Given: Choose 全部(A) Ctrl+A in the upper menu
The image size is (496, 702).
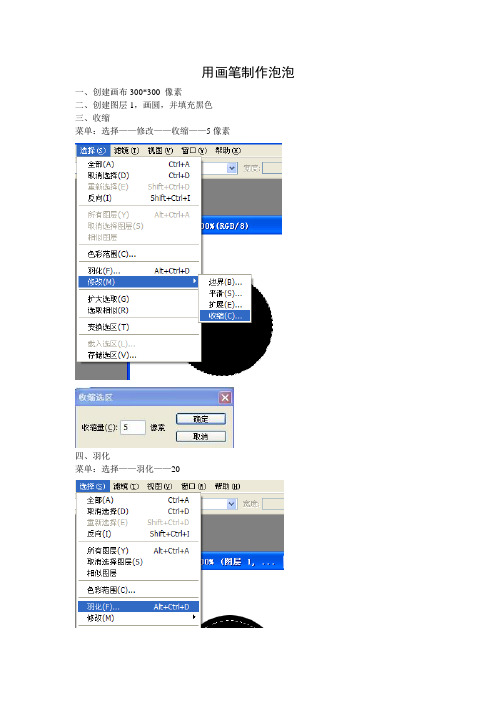Looking at the screenshot, I should 138,164.
